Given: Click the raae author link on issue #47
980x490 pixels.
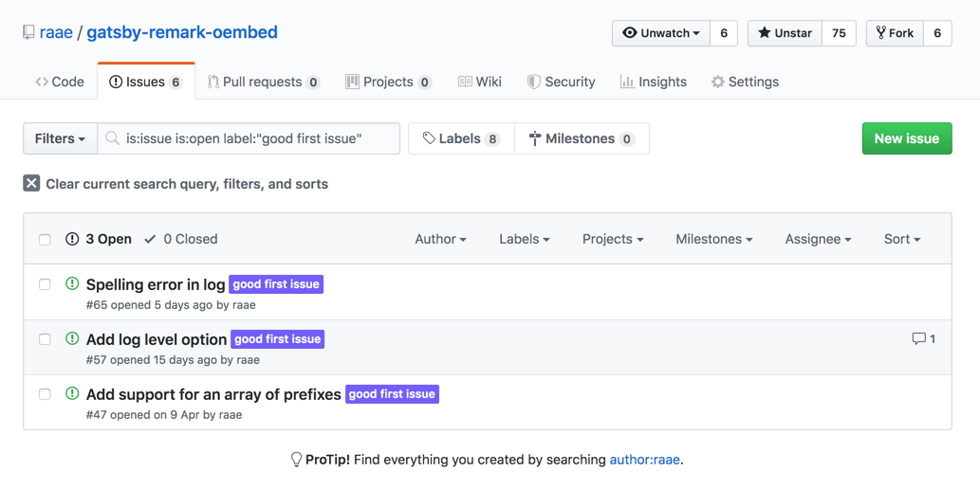Looking at the screenshot, I should click(230, 415).
